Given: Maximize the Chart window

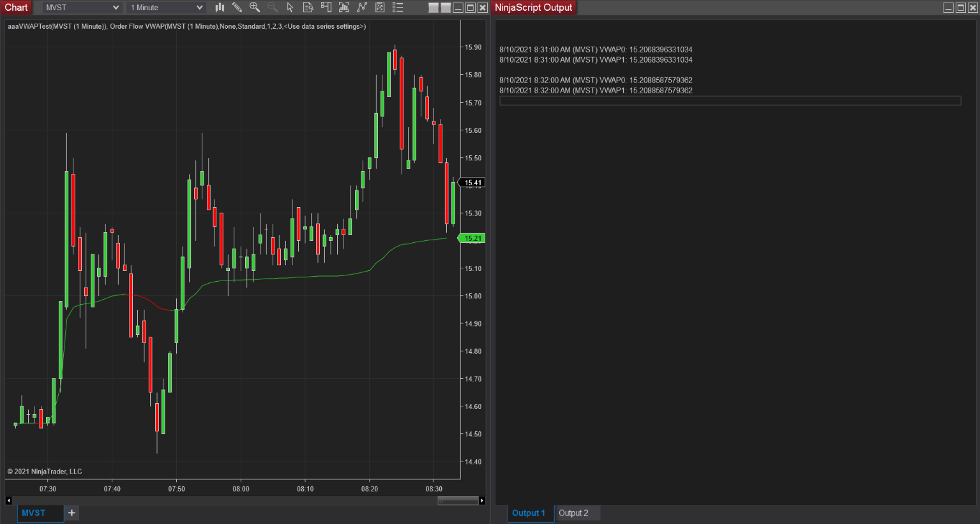Looking at the screenshot, I should (x=471, y=8).
